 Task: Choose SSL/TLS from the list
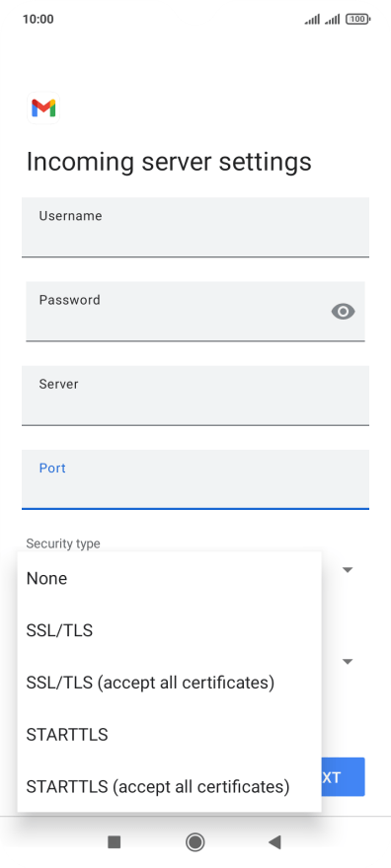(x=170, y=630)
